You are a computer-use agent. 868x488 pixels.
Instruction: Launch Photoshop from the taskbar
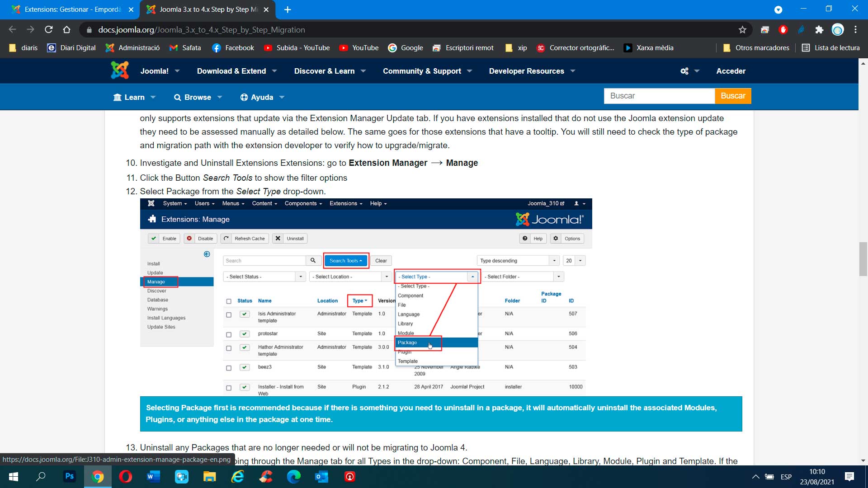tap(70, 477)
